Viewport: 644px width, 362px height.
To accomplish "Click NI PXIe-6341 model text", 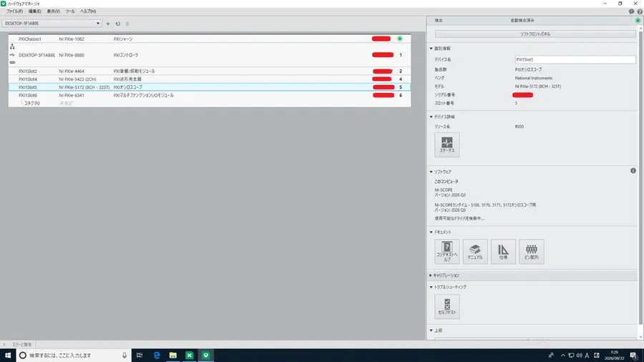I will tap(72, 95).
